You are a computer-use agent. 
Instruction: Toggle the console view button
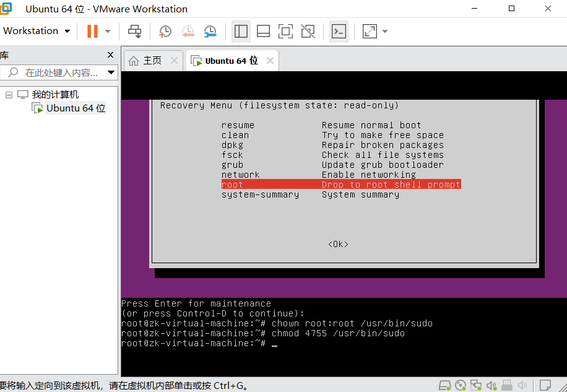[x=339, y=31]
